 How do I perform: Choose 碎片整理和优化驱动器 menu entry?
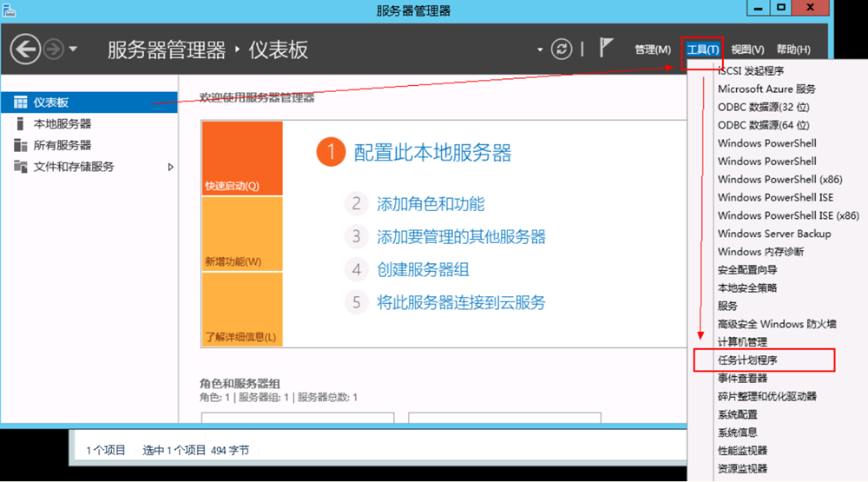[x=767, y=396]
